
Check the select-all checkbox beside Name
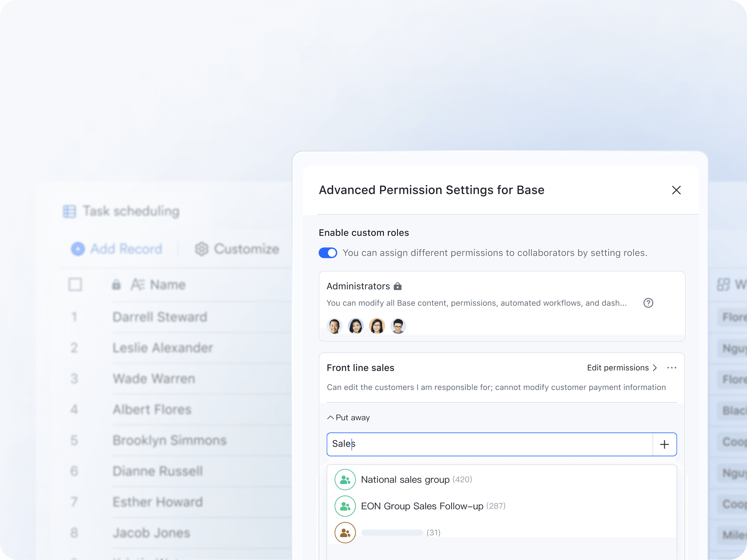tap(75, 284)
